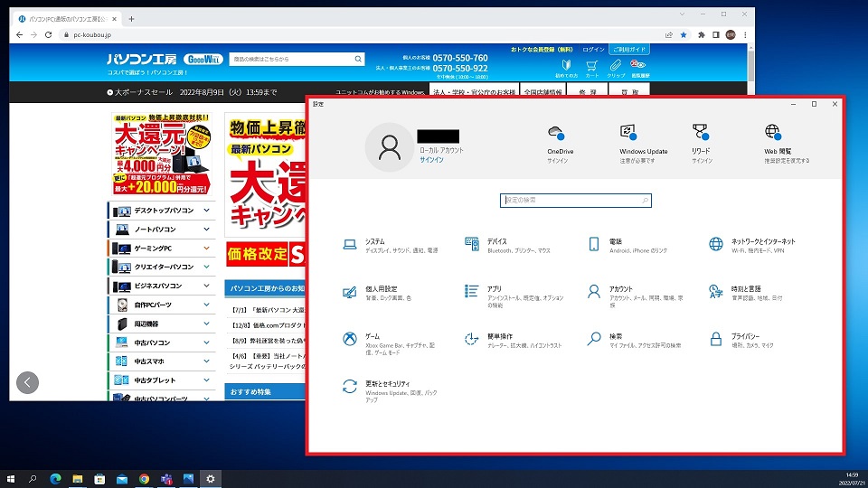Click the ご利用ガイド button
This screenshot has height=488, width=868.
(x=629, y=49)
